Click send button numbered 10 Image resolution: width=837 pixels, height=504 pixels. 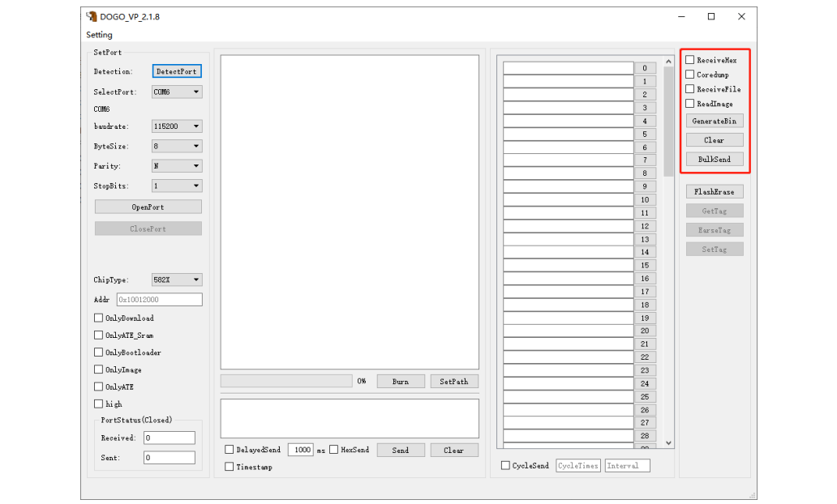click(645, 199)
